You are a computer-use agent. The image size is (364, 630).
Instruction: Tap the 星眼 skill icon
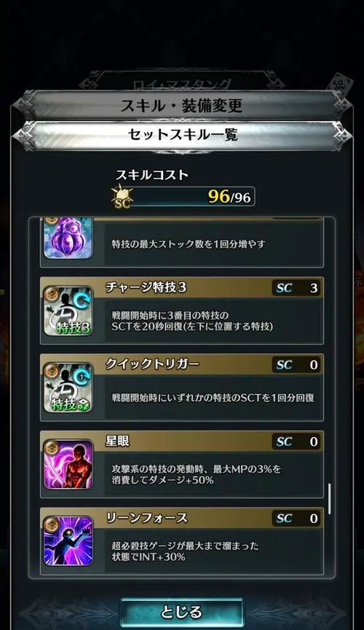click(68, 465)
